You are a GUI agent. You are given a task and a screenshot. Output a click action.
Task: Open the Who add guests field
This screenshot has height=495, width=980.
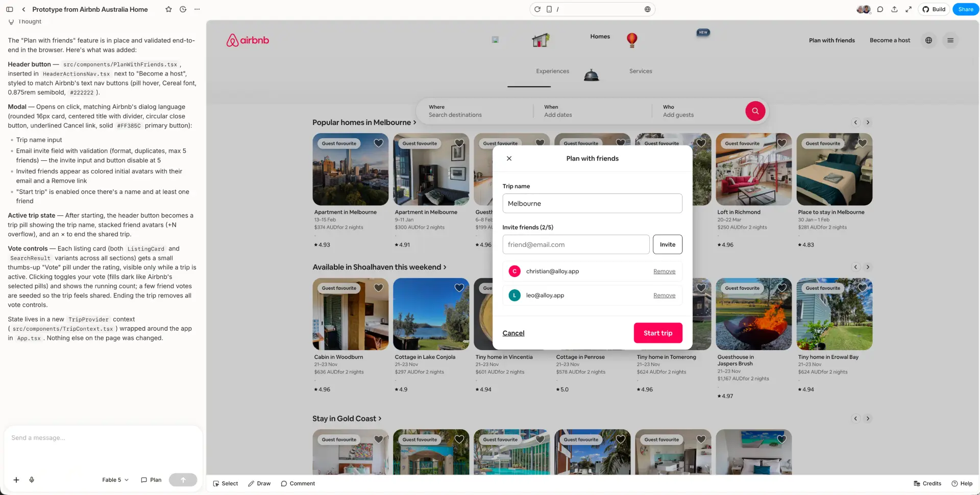point(697,111)
